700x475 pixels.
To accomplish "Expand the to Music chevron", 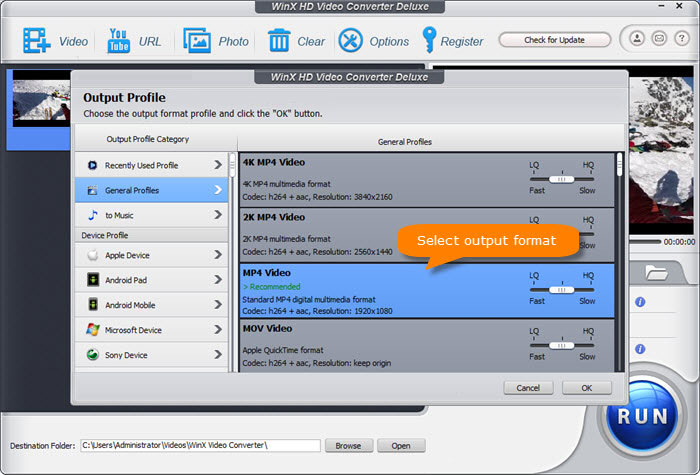I will (x=218, y=215).
